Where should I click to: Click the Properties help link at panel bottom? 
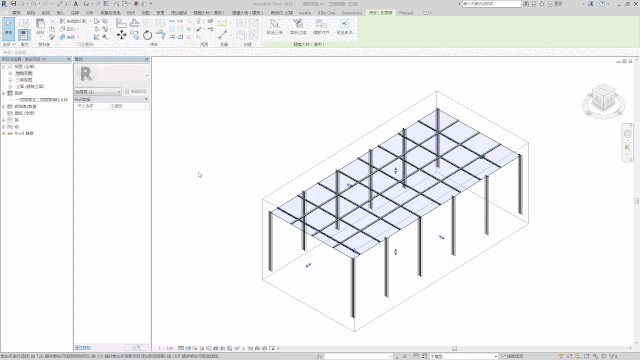point(83,348)
